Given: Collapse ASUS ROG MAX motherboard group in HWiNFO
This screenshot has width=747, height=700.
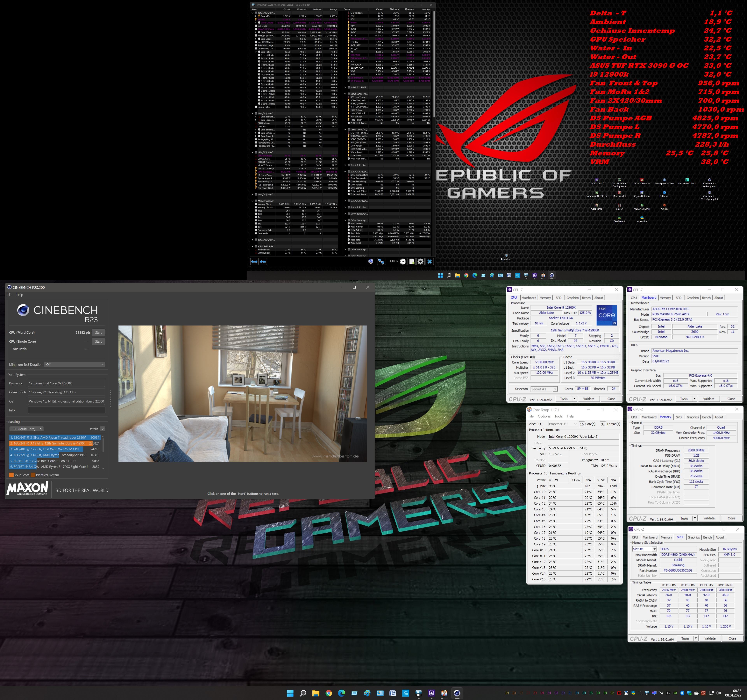Looking at the screenshot, I should click(253, 246).
